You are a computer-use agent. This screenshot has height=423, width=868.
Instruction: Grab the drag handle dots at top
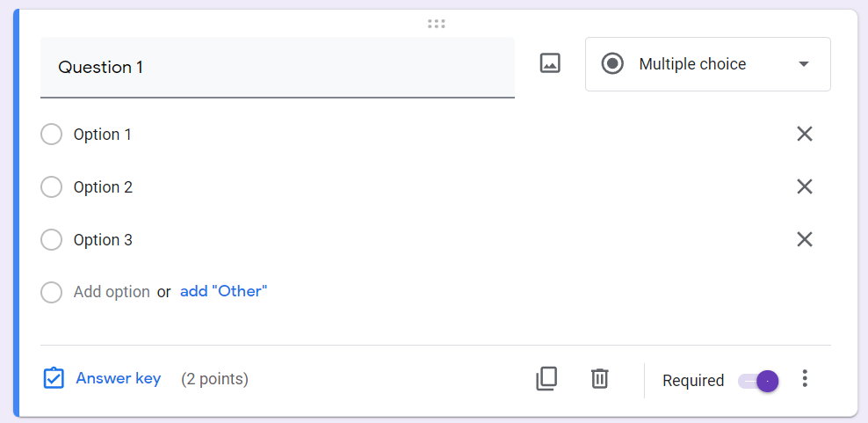(436, 24)
